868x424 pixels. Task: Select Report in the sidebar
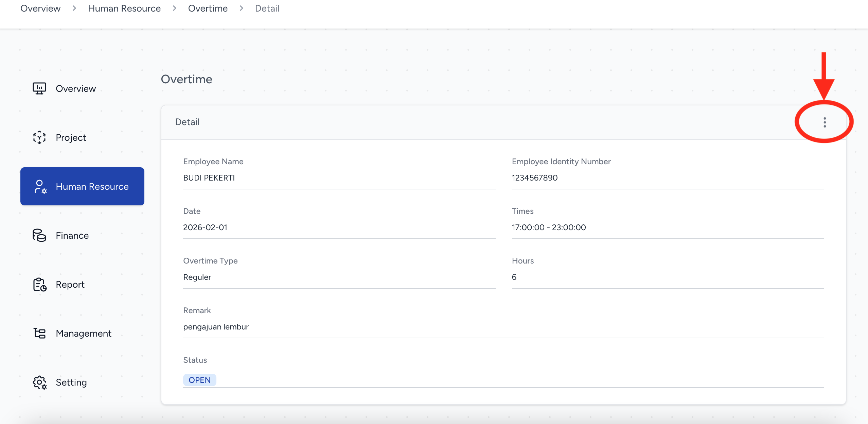point(70,285)
